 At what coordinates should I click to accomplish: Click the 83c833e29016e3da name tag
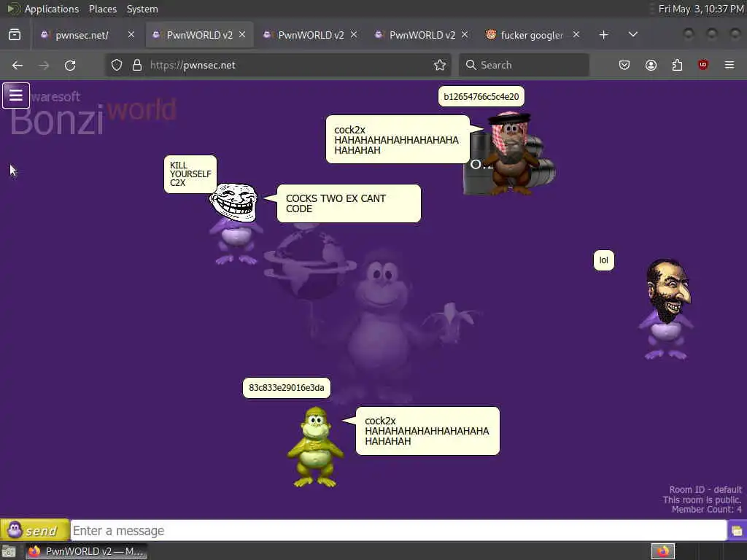click(286, 388)
